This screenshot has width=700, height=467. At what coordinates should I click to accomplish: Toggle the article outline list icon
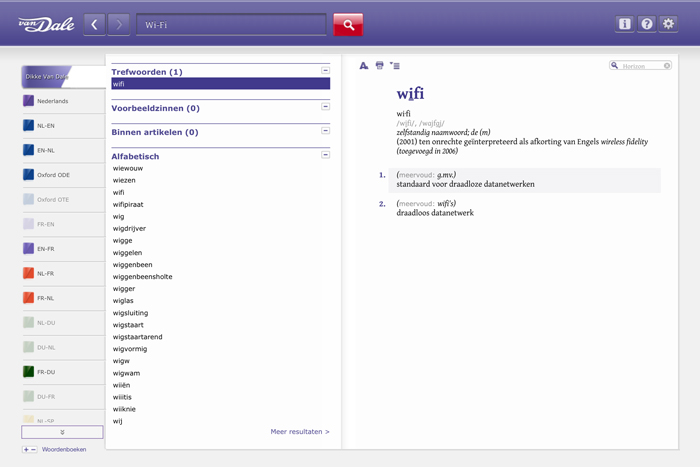[395, 66]
